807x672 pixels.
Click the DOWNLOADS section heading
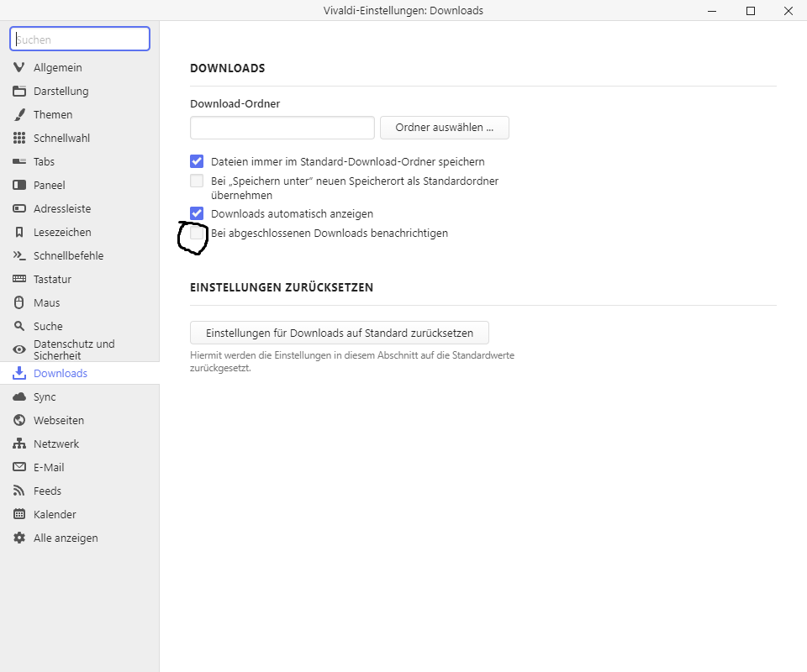228,68
